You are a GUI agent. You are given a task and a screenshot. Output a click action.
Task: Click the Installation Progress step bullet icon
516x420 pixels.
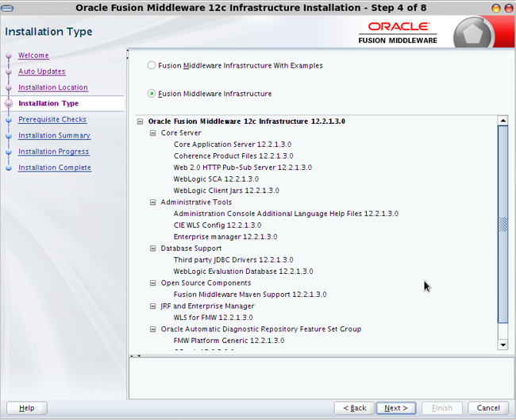9,152
